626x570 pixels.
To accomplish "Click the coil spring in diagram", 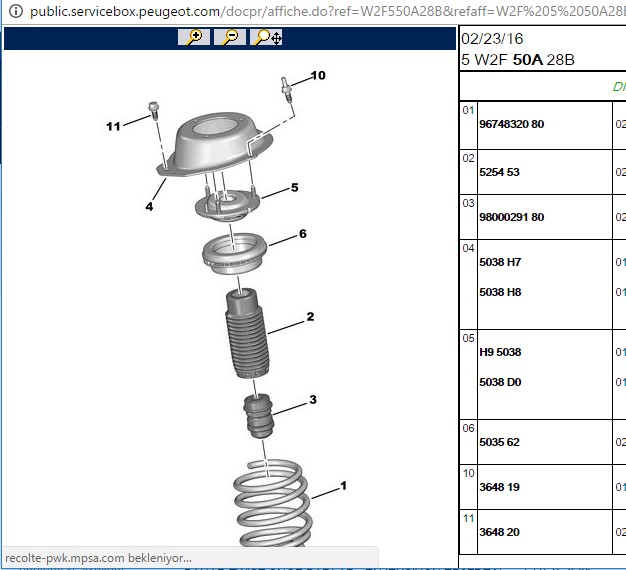I will point(272,504).
